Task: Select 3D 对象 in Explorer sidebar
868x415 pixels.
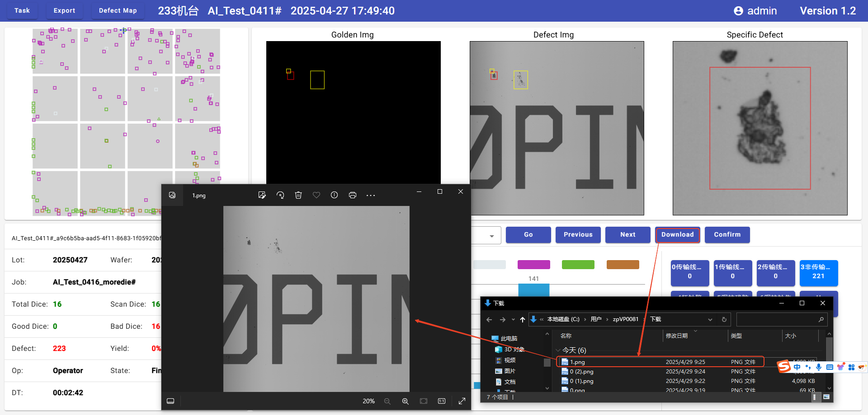Action: tap(509, 349)
